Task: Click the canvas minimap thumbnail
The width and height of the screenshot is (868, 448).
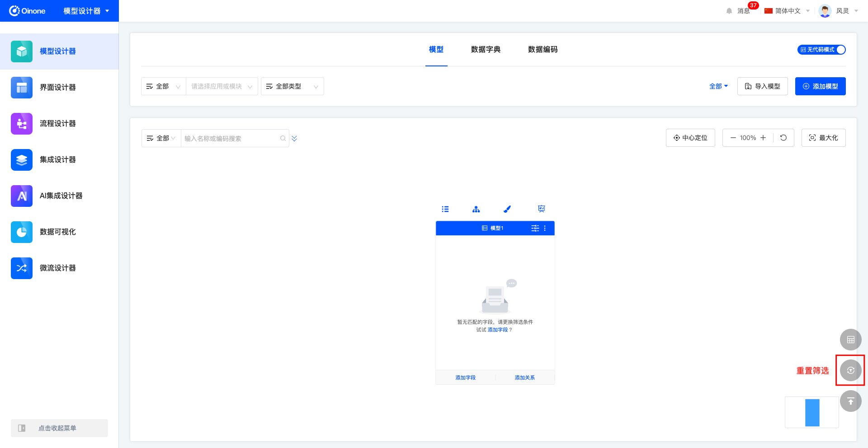Action: 812,412
